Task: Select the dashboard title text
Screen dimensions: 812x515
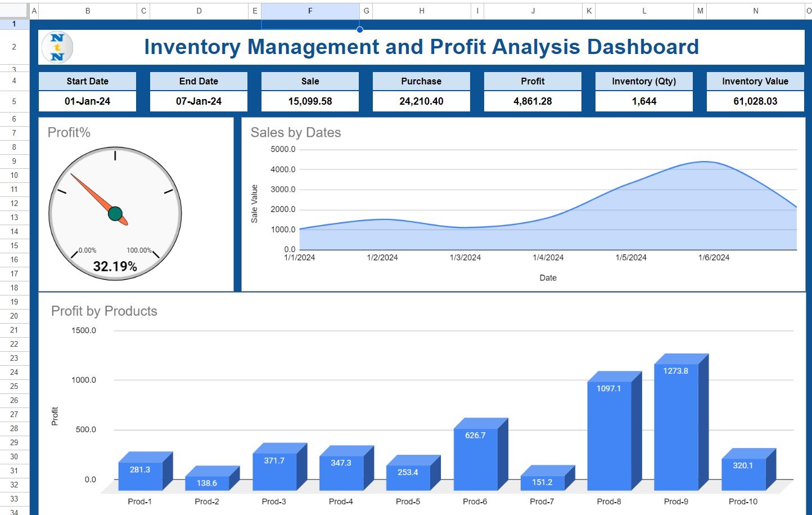Action: [421, 47]
